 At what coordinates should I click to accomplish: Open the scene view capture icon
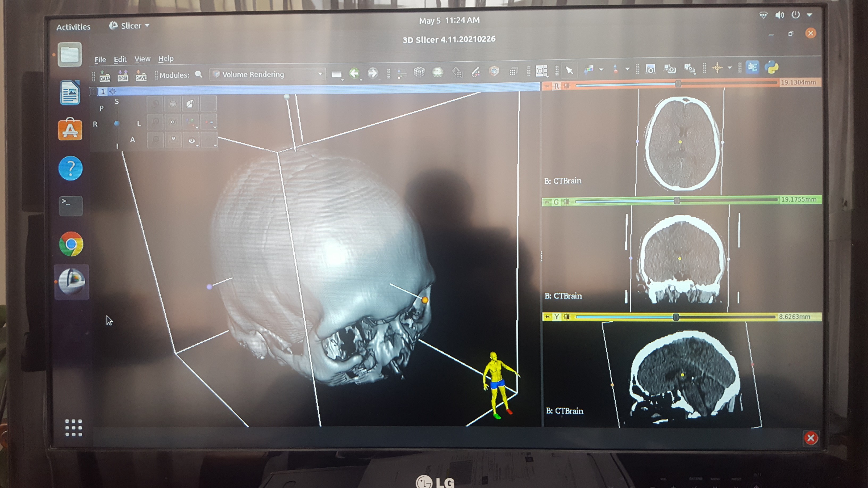(x=670, y=69)
